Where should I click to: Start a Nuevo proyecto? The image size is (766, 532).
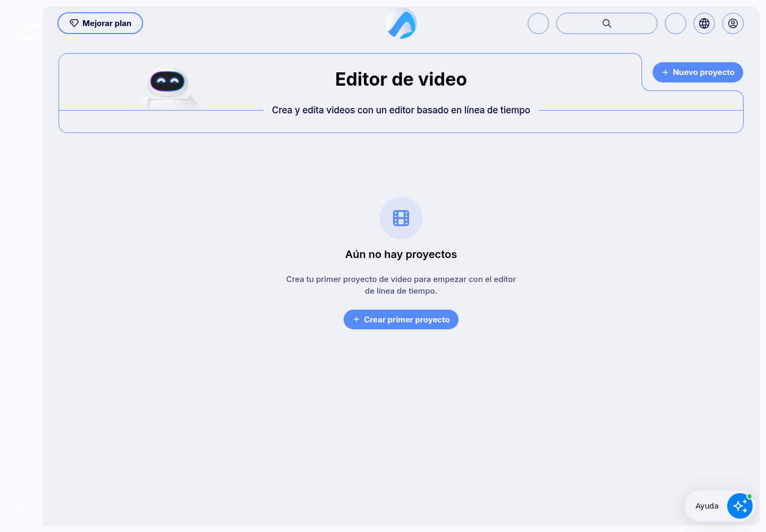[698, 72]
